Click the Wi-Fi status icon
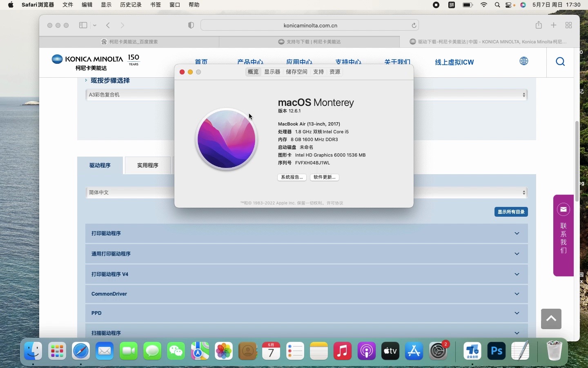 point(484,5)
